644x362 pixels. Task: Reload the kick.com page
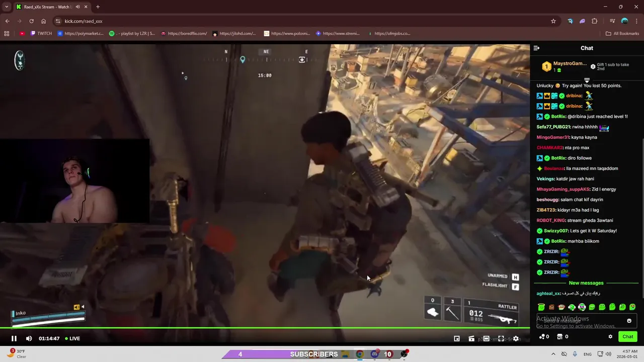click(31, 21)
